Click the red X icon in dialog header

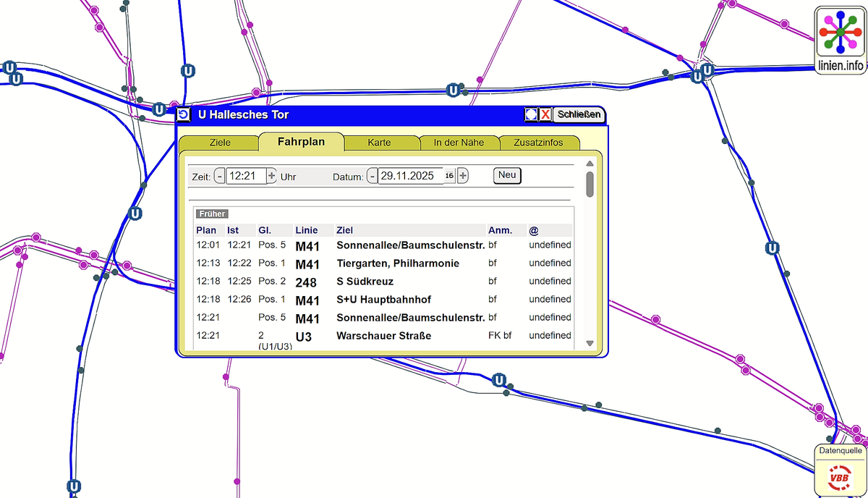[545, 114]
